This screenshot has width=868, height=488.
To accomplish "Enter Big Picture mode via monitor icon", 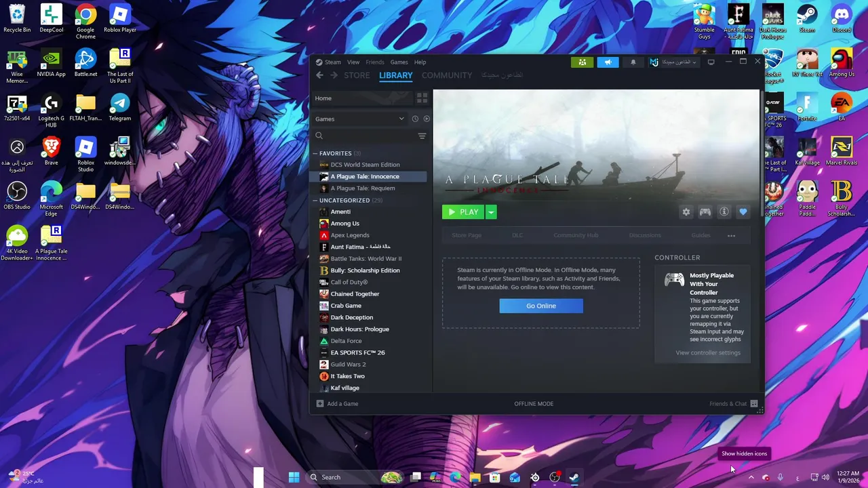I will 711,62.
